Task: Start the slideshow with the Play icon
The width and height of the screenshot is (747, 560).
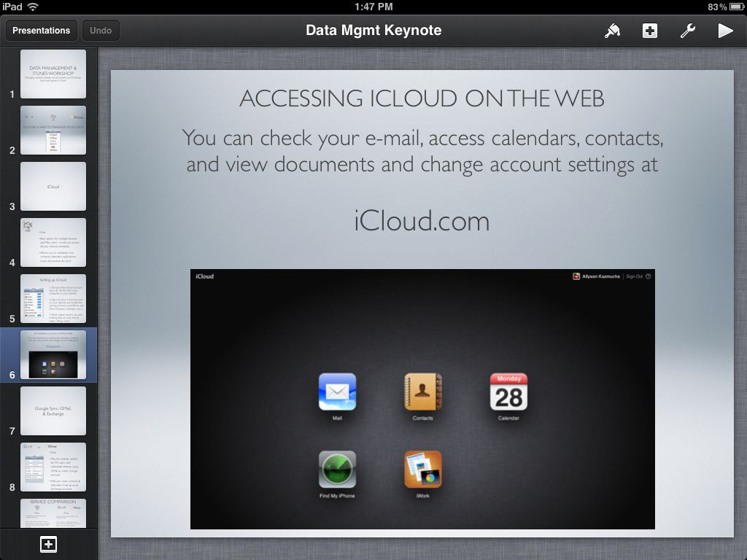Action: (x=724, y=30)
